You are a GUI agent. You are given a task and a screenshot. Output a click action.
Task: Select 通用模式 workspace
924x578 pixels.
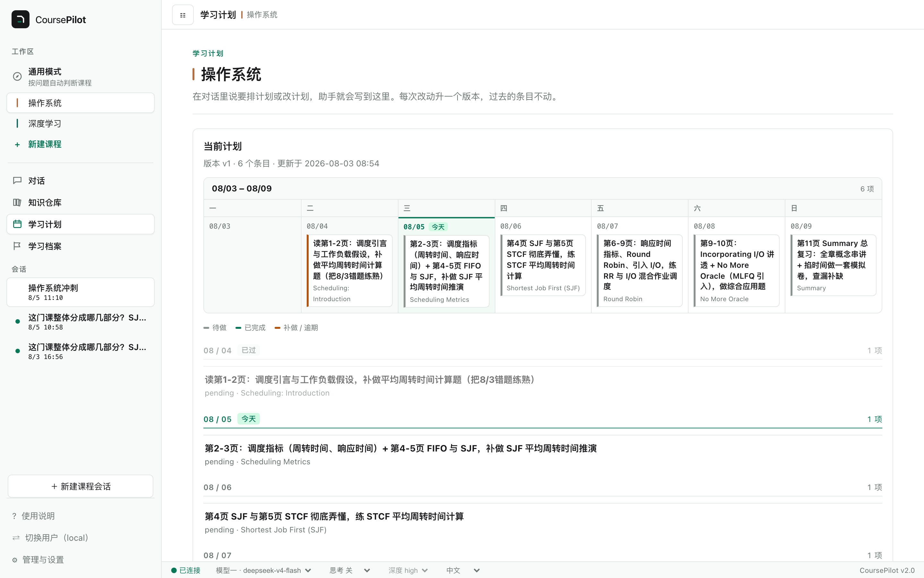click(x=81, y=76)
